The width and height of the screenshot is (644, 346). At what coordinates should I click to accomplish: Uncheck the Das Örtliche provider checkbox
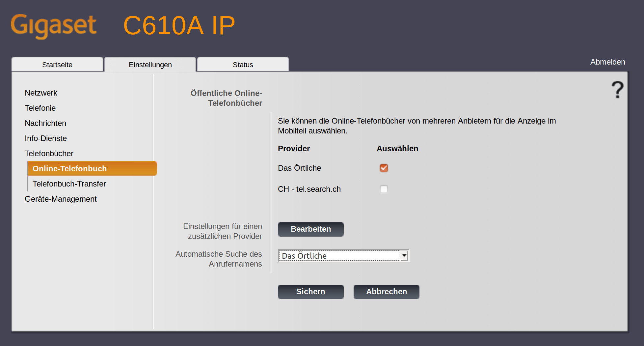pos(384,168)
